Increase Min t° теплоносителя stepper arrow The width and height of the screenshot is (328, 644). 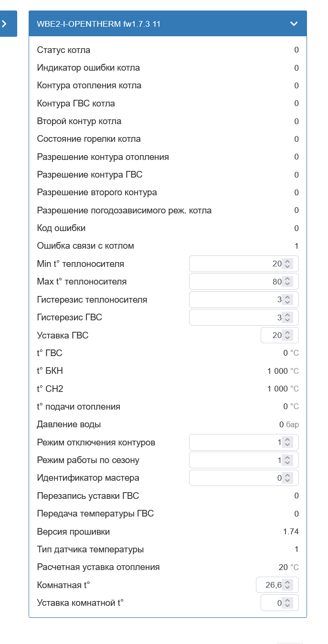pos(287,261)
